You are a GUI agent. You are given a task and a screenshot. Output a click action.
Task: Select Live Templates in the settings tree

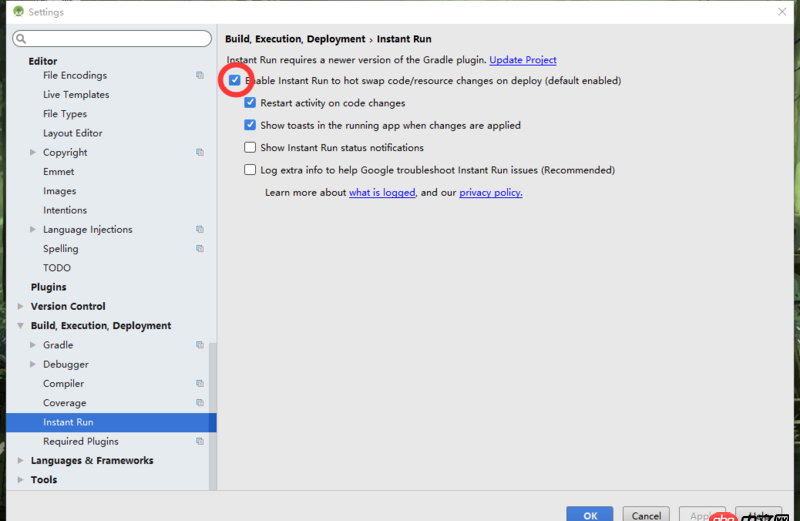click(76, 94)
